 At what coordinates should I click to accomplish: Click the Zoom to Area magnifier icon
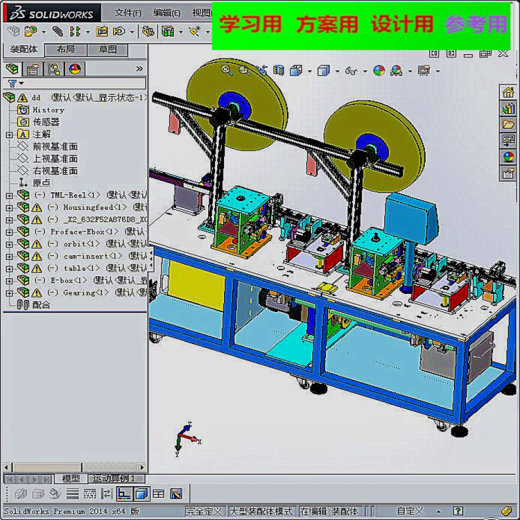click(244, 70)
